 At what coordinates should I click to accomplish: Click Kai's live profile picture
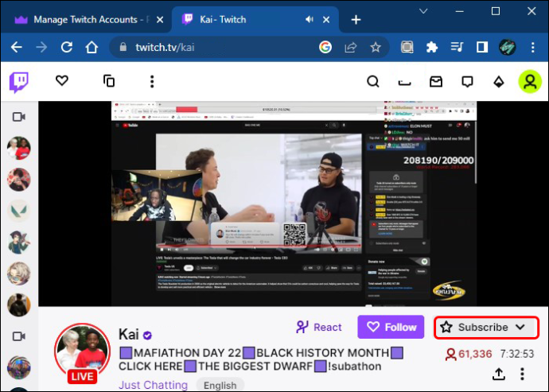point(82,351)
